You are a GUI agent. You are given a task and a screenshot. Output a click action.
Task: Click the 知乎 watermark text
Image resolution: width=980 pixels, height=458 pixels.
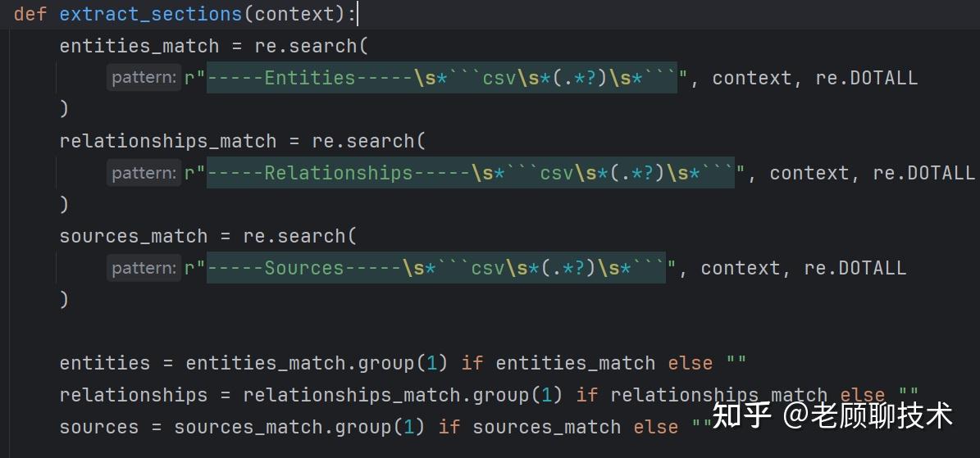pos(741,416)
